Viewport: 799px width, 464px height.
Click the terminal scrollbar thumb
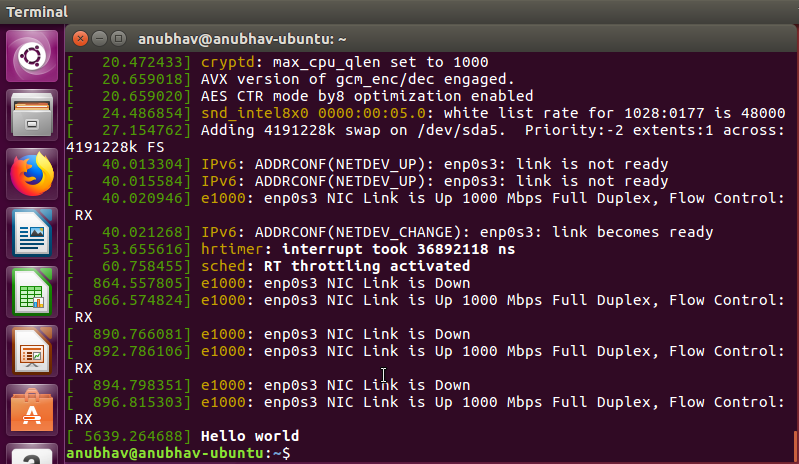pyautogui.click(x=795, y=447)
